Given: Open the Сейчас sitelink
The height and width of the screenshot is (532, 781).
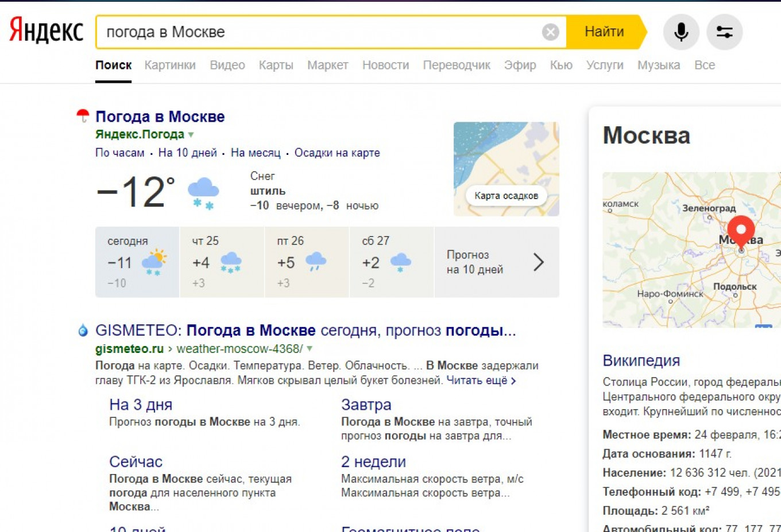Looking at the screenshot, I should (x=136, y=461).
